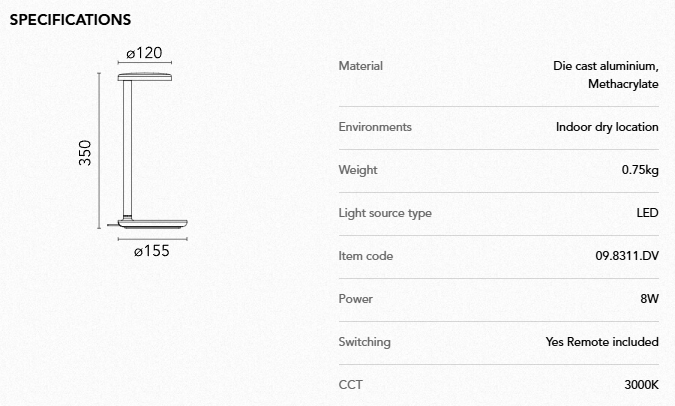Select the LED value text
This screenshot has width=675, height=406.
648,213
